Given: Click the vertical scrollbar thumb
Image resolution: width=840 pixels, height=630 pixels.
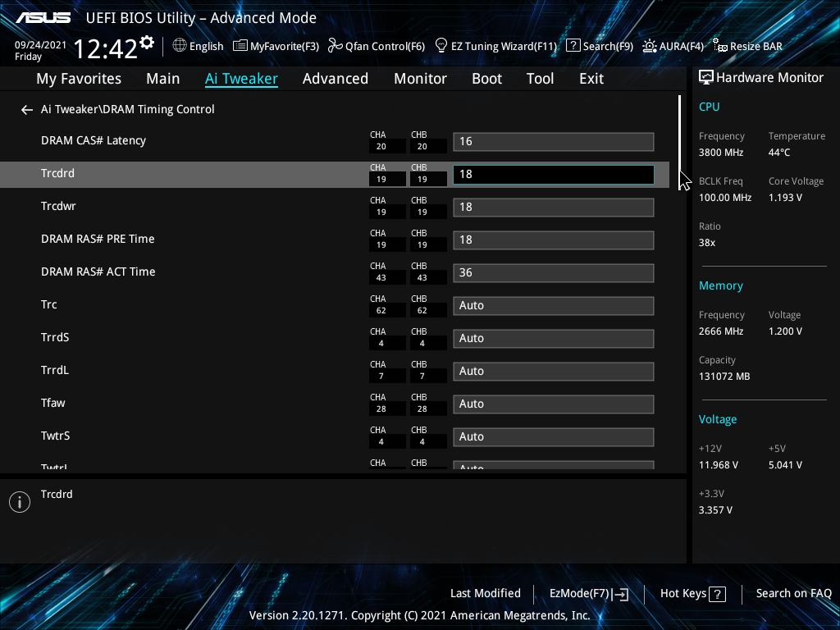Looking at the screenshot, I should tap(679, 142).
